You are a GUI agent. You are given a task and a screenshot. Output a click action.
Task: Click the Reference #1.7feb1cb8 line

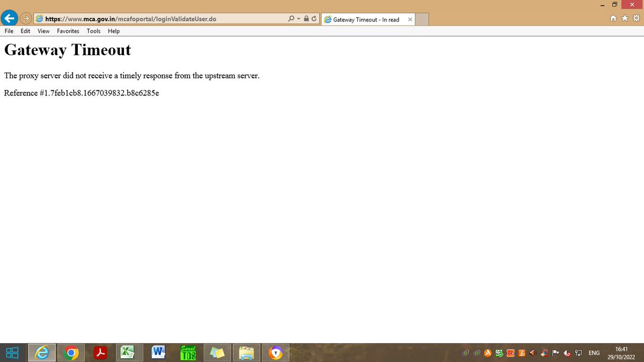point(82,93)
